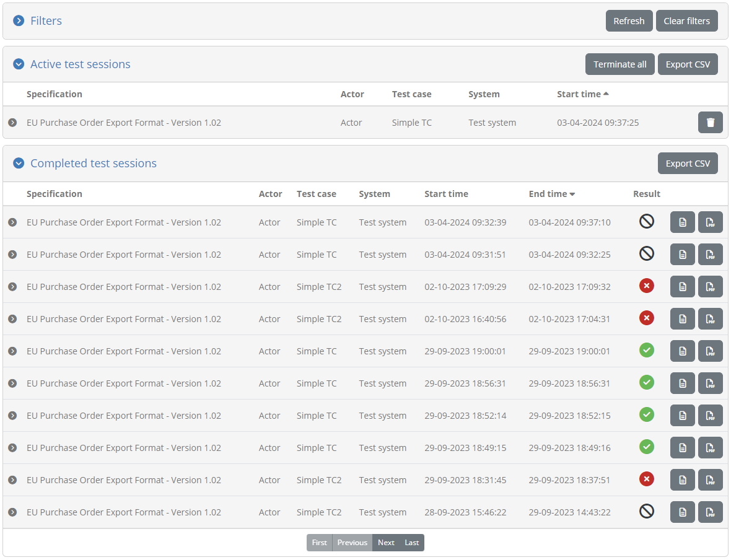View report for session ending 18:56:31

tap(683, 383)
